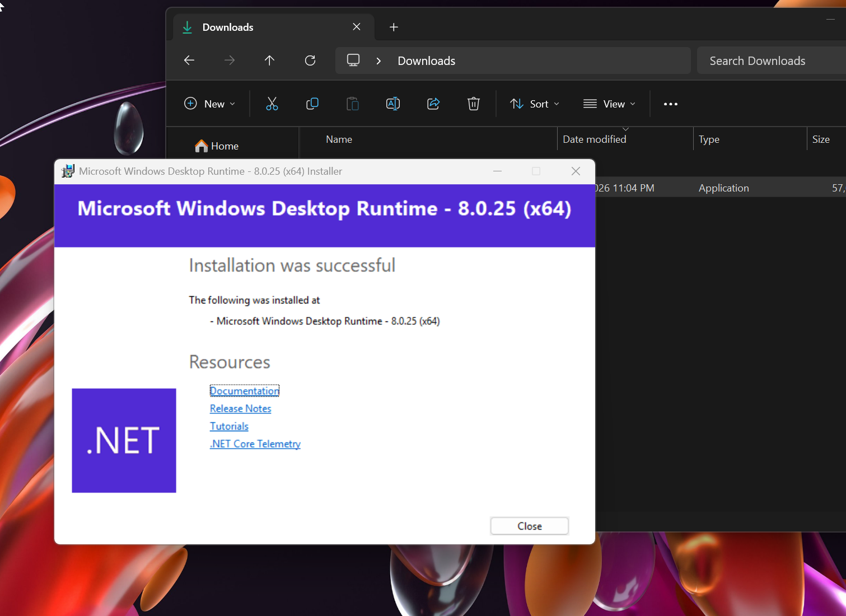The height and width of the screenshot is (616, 846).
Task: Open the View options dropdown
Action: (609, 104)
